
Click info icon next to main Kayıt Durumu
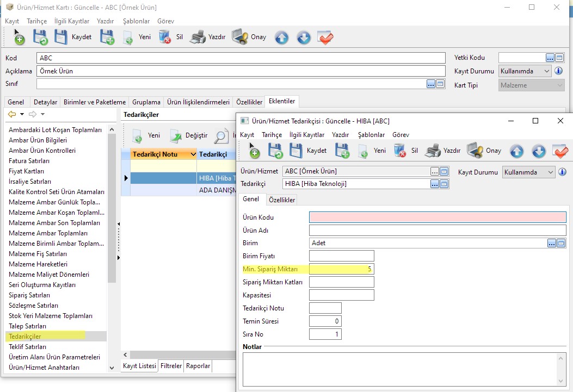pos(558,71)
